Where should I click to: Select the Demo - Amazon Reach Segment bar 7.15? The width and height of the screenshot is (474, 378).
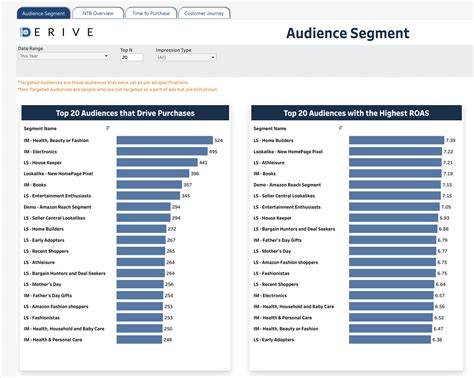pos(395,185)
